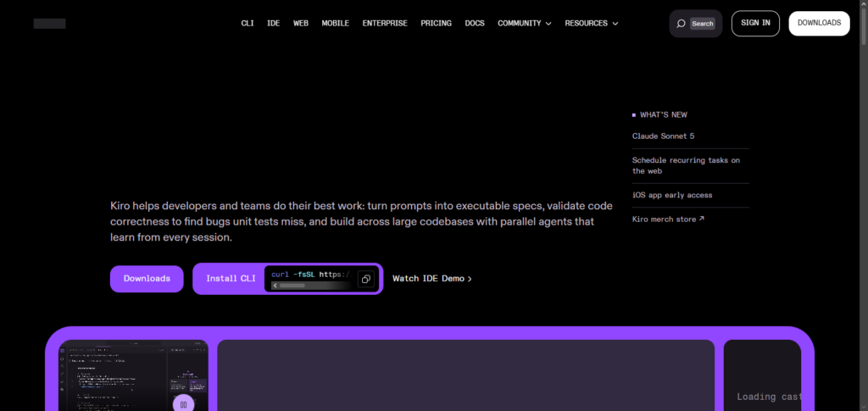Open DOCS in the top navigation
Image resolution: width=868 pixels, height=411 pixels.
click(475, 23)
